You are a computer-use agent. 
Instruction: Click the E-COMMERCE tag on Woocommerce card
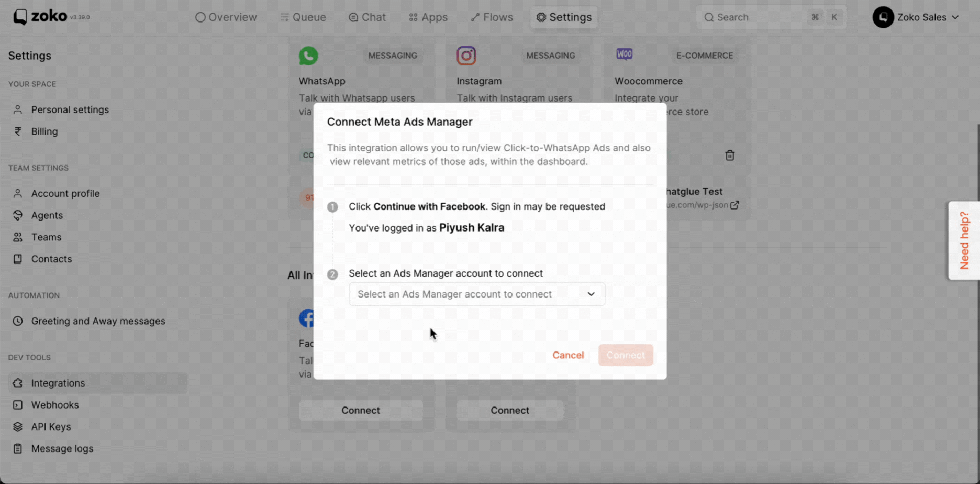pos(705,56)
